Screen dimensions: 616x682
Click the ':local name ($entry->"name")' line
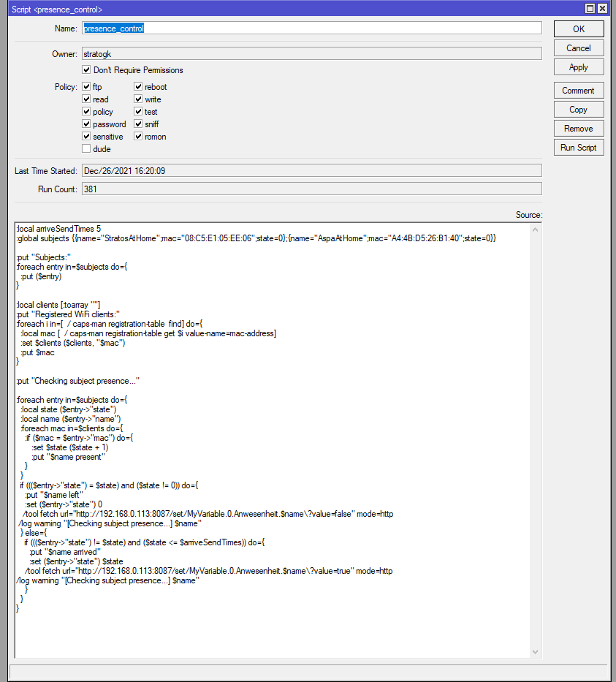71,420
